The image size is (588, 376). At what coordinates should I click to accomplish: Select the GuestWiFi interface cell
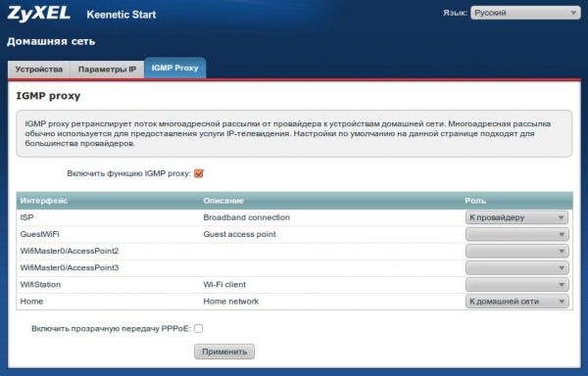(40, 234)
